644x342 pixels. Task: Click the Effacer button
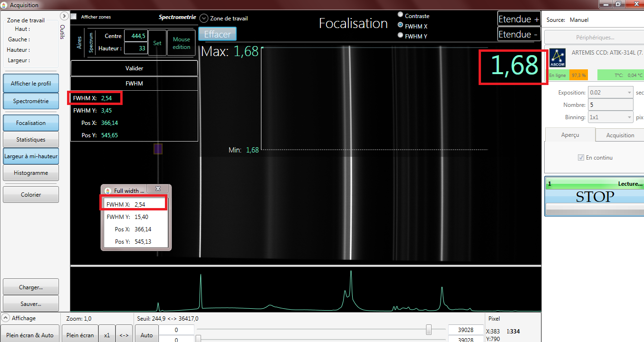click(x=217, y=35)
